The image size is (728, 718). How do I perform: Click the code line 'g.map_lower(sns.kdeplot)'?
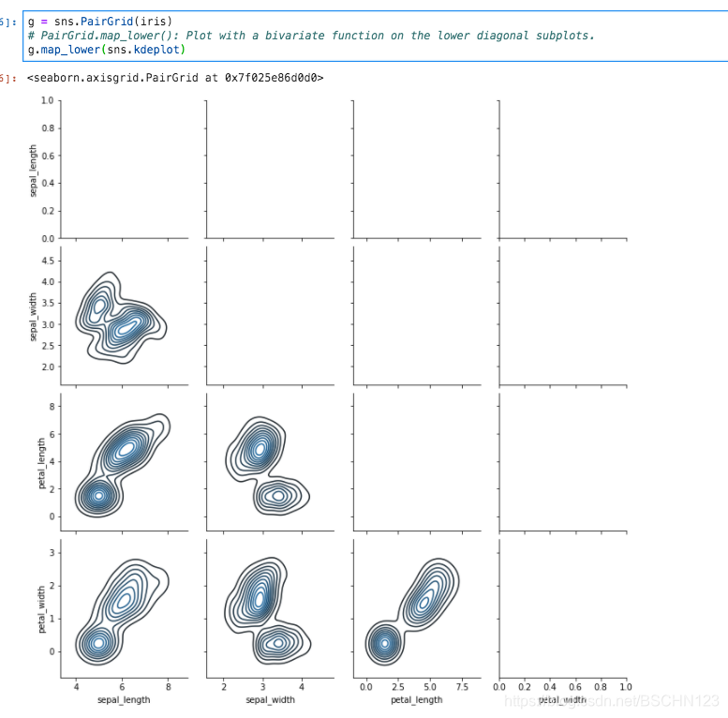[106, 50]
